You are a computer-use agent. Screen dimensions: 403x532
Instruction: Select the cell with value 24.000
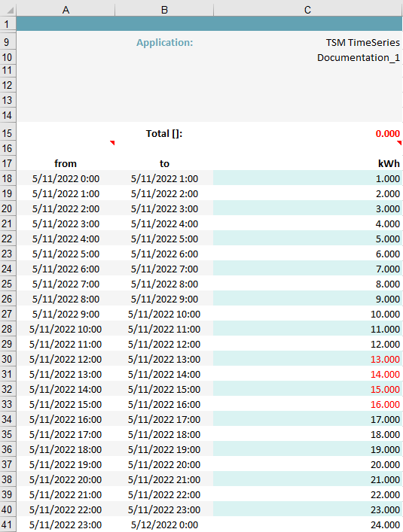(x=308, y=524)
